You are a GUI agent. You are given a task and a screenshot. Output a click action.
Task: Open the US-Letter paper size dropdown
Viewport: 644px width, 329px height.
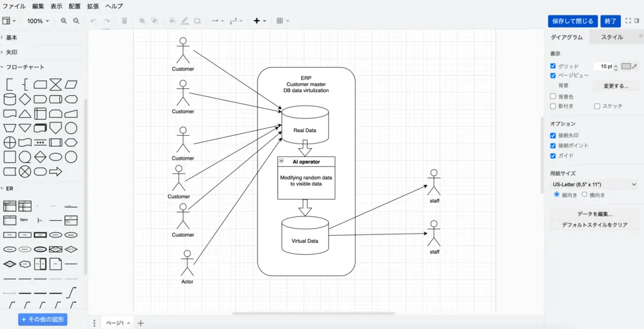coord(594,184)
